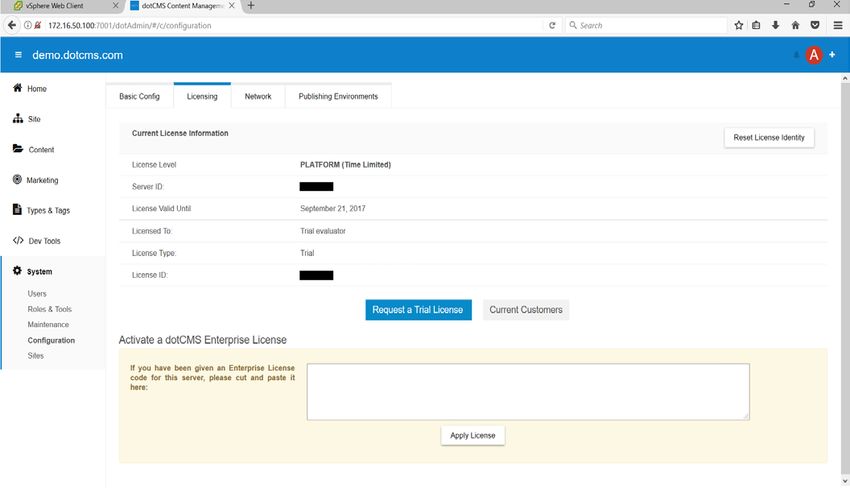Select the Licensing tab
This screenshot has height=488, width=850.
pyautogui.click(x=202, y=96)
